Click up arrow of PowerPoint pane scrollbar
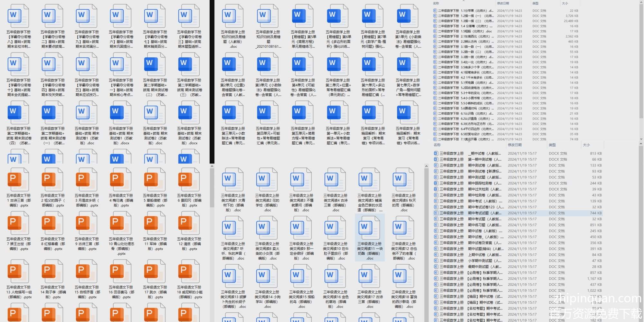Viewport: 644px width, 322px height. click(212, 166)
